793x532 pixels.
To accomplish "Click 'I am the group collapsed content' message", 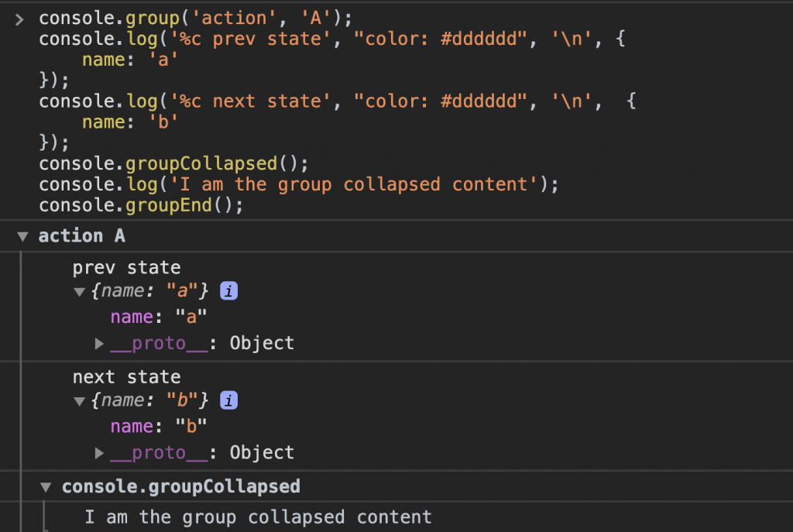I will [258, 517].
